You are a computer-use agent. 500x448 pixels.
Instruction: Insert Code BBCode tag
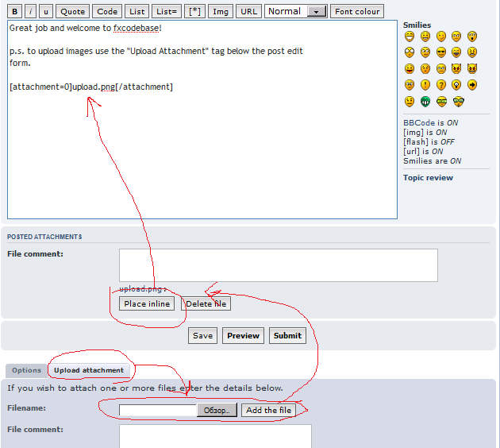107,11
